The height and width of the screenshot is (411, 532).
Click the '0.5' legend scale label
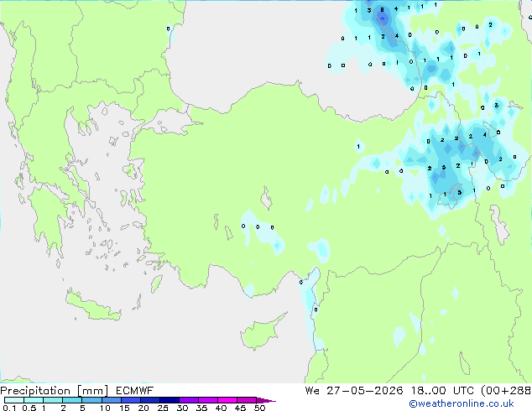coord(29,408)
